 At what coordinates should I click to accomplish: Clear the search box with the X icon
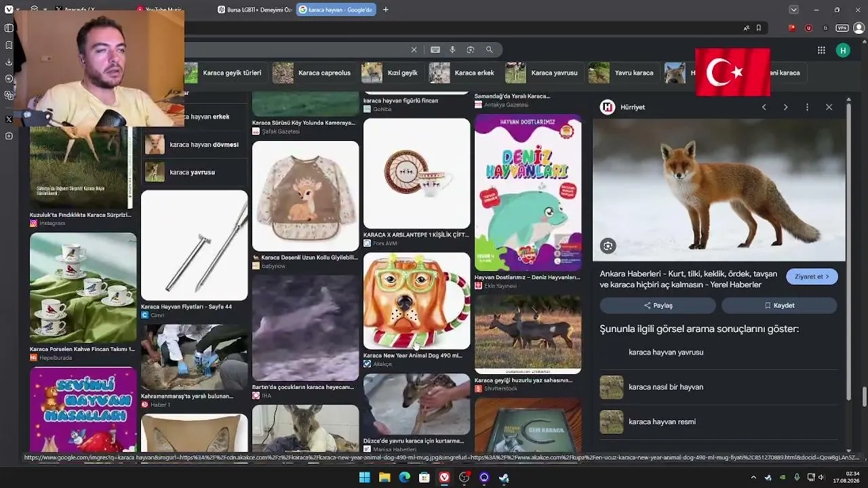(414, 49)
